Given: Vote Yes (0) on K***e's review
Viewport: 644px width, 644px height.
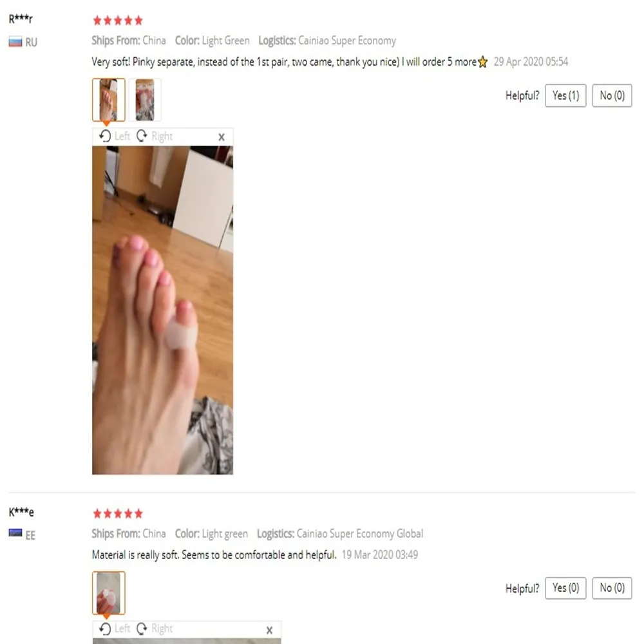Looking at the screenshot, I should tap(565, 588).
